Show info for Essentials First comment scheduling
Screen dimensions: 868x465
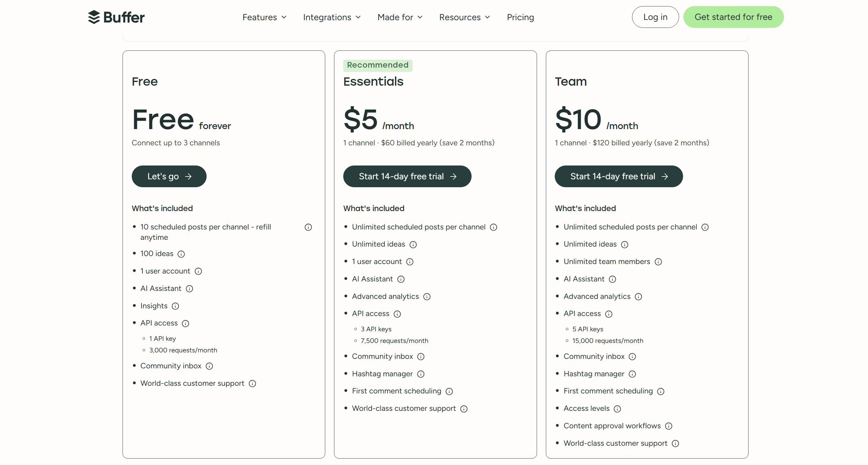click(x=449, y=392)
